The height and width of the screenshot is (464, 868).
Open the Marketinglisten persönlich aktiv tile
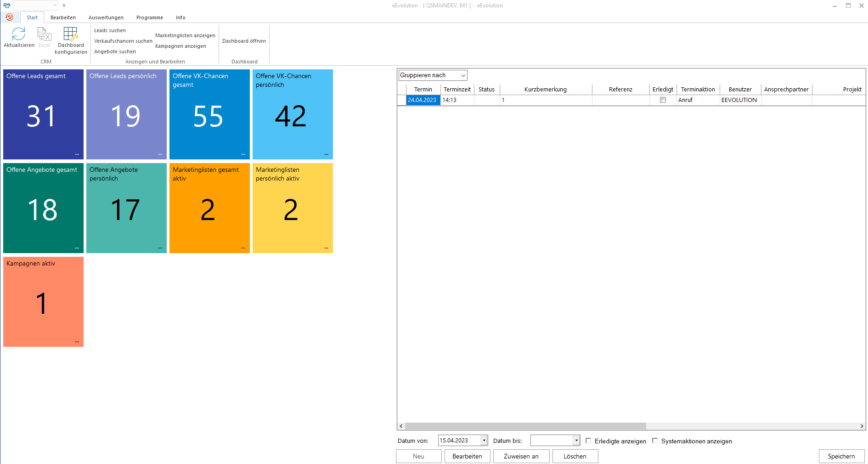(293, 208)
